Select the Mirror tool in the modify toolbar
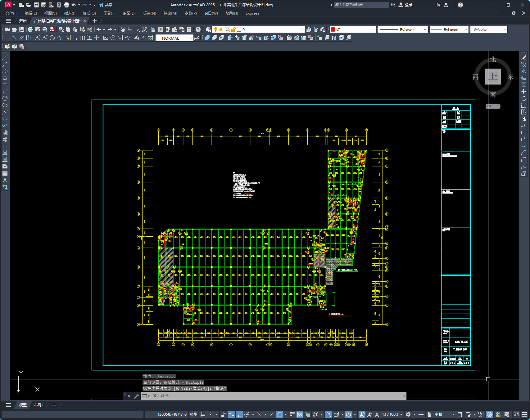Screen dimensions: 530x420 pyautogui.click(x=524, y=71)
